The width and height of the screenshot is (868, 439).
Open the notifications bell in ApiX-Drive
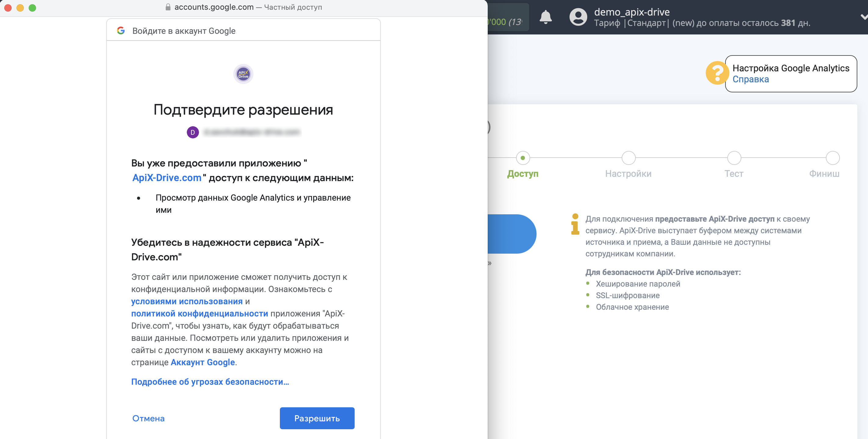[x=545, y=17]
